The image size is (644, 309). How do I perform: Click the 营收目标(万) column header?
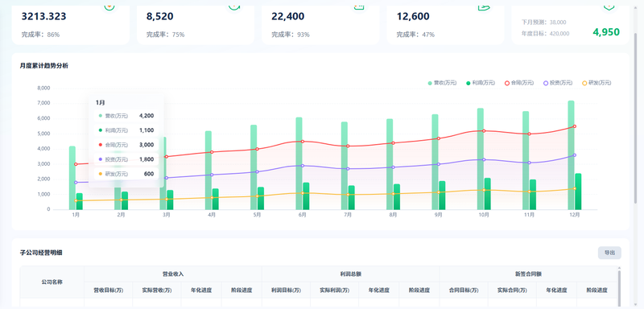[109, 290]
